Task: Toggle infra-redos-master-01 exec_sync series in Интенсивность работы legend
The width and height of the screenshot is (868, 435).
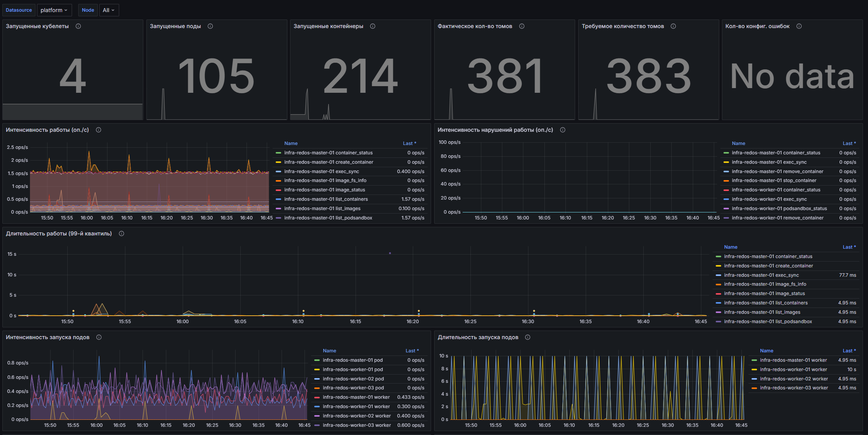Action: click(x=321, y=172)
